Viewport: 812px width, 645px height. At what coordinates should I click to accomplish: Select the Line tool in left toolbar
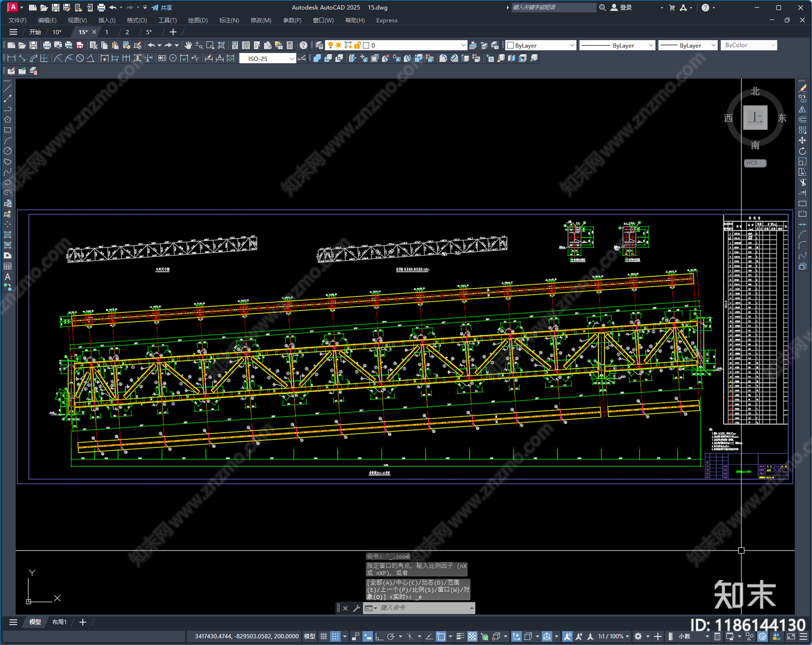tap(8, 88)
